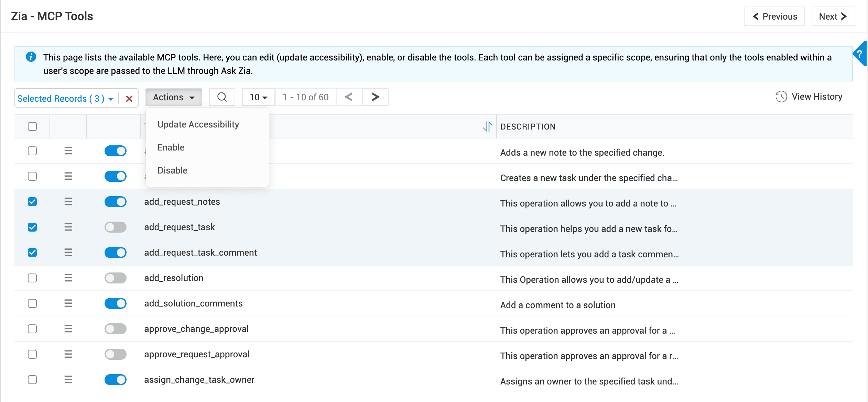
Task: Select Disable in the Actions menu
Action: point(172,170)
